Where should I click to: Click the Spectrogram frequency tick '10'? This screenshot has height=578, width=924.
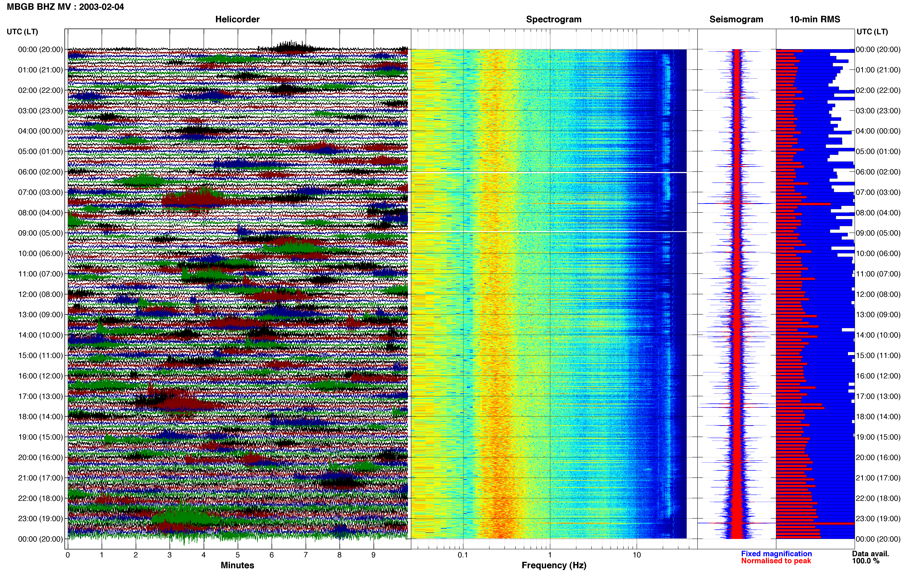point(637,555)
